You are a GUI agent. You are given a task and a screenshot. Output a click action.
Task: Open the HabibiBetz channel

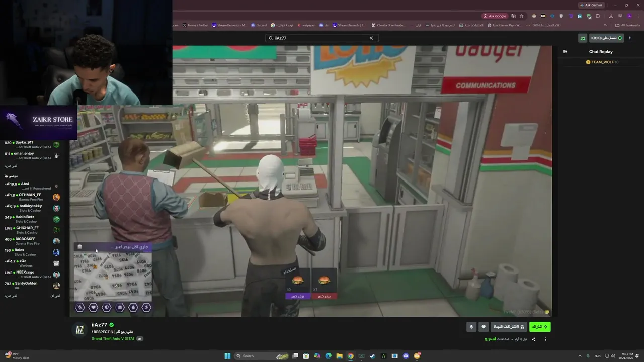[x=32, y=219]
